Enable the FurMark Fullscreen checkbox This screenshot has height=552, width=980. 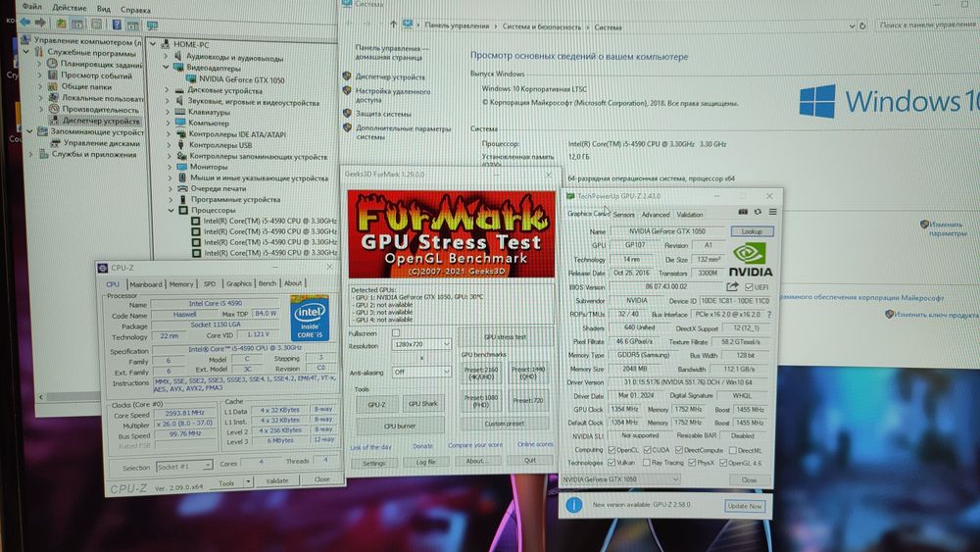click(396, 333)
